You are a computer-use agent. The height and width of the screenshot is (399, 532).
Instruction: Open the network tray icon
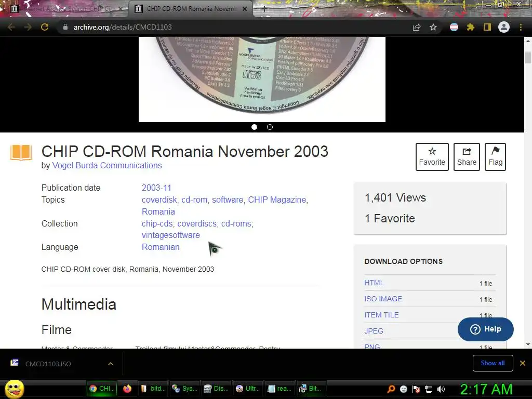click(x=429, y=389)
